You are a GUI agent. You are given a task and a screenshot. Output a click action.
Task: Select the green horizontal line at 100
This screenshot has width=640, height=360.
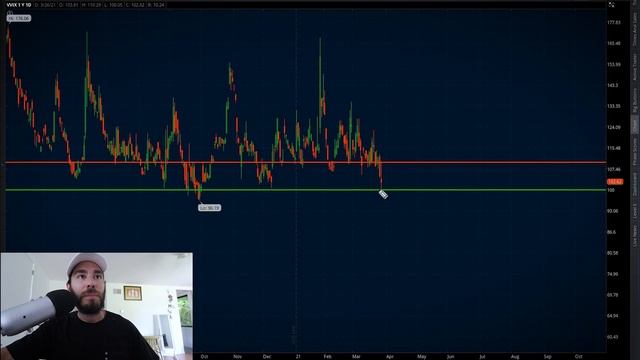tap(305, 190)
